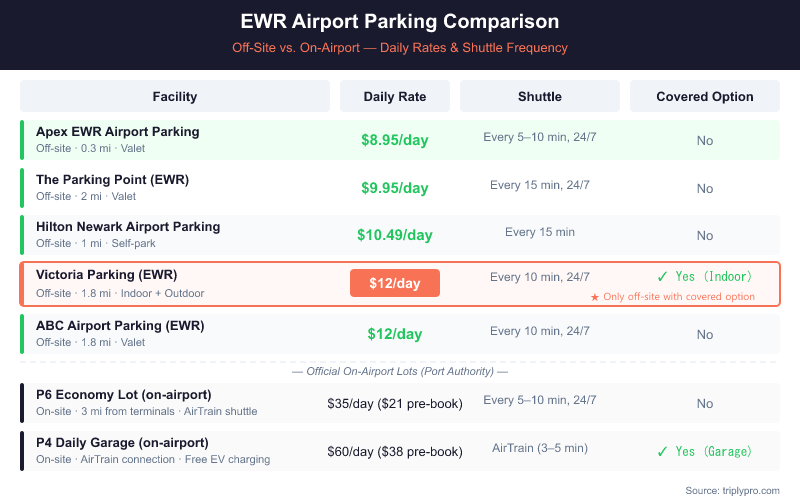
Task: Select the Daily Rate column header
Action: tap(395, 97)
